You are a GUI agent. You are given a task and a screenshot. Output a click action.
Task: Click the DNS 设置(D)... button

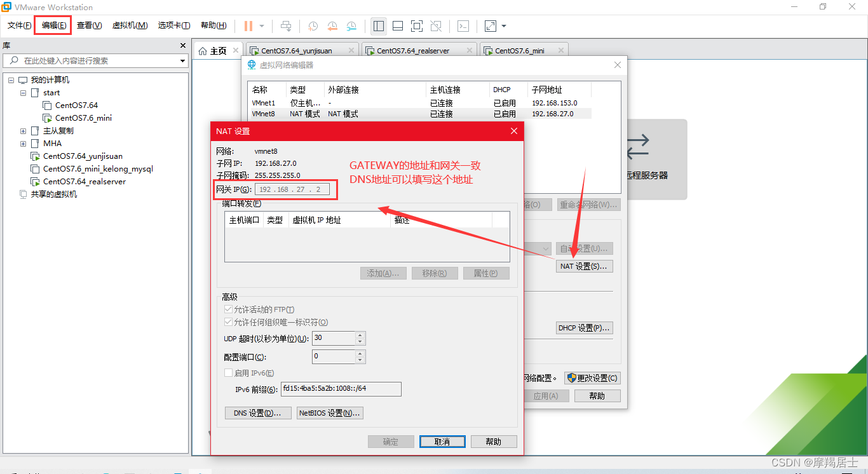(257, 413)
